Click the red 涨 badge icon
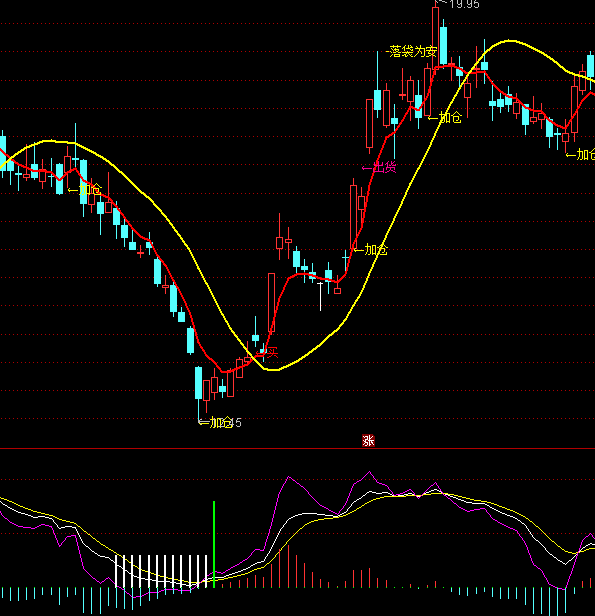The image size is (595, 616). coord(368,441)
